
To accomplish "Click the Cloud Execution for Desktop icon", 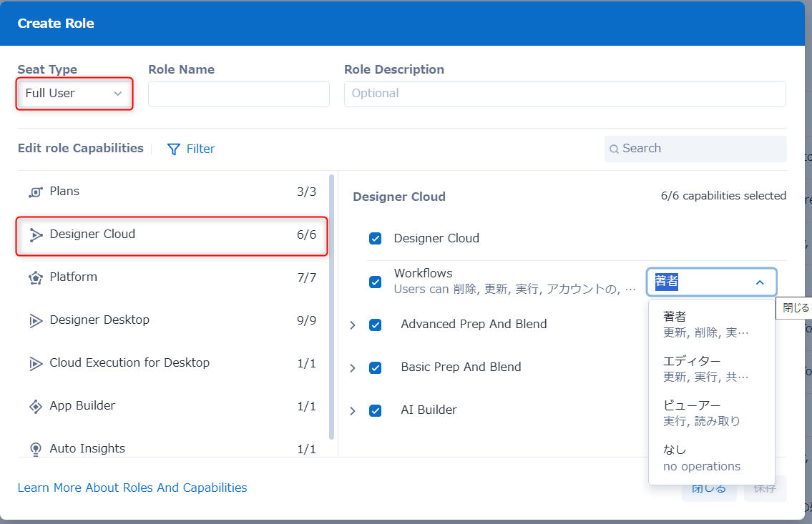I will click(x=35, y=364).
